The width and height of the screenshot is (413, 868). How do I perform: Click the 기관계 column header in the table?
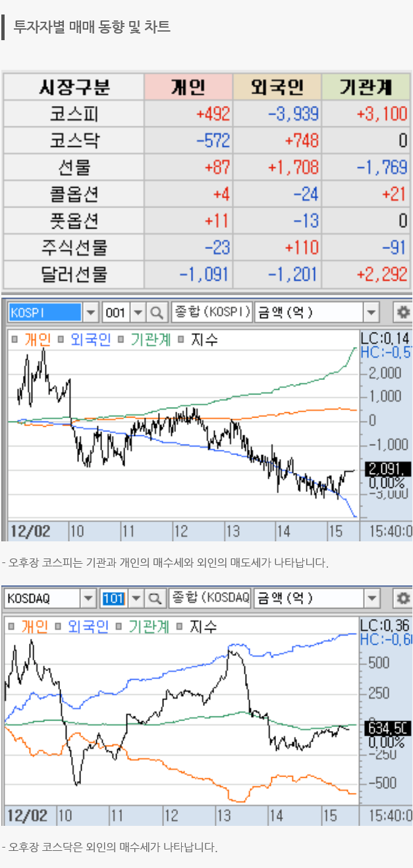(x=366, y=87)
